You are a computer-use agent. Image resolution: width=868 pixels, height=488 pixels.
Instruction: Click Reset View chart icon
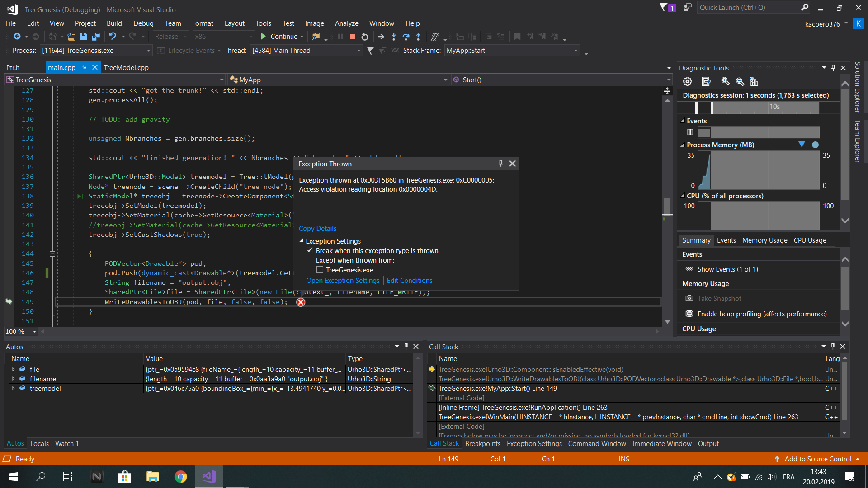tap(754, 81)
